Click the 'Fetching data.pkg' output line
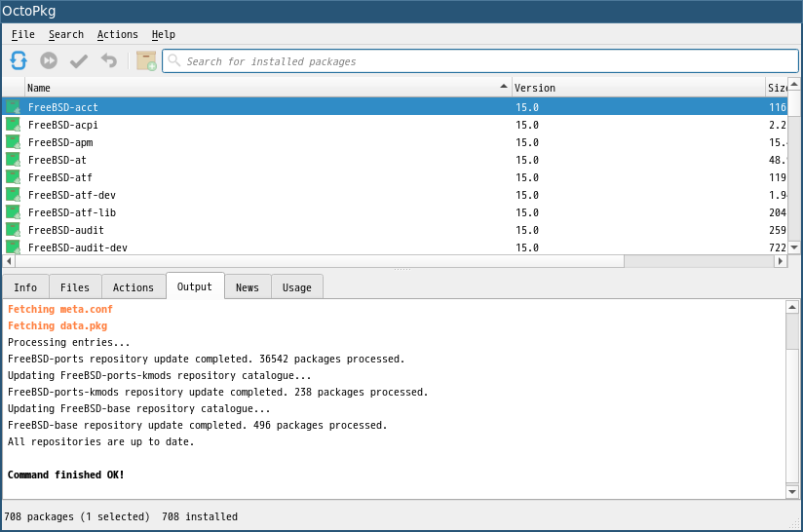 [x=57, y=325]
